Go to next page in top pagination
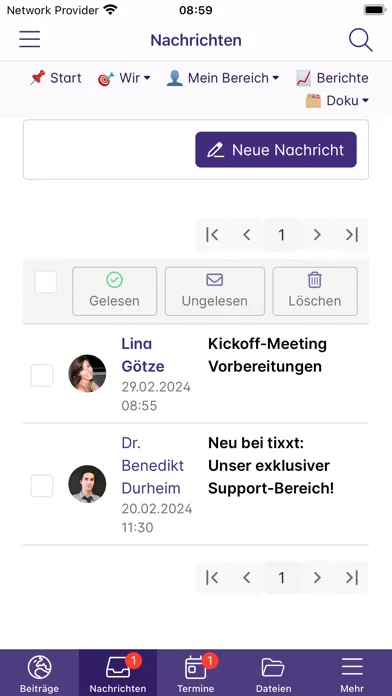 pyautogui.click(x=317, y=235)
